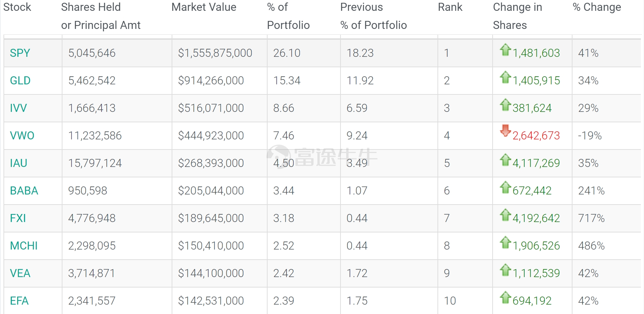
Task: Open the GLD ticker link
Action: click(20, 81)
